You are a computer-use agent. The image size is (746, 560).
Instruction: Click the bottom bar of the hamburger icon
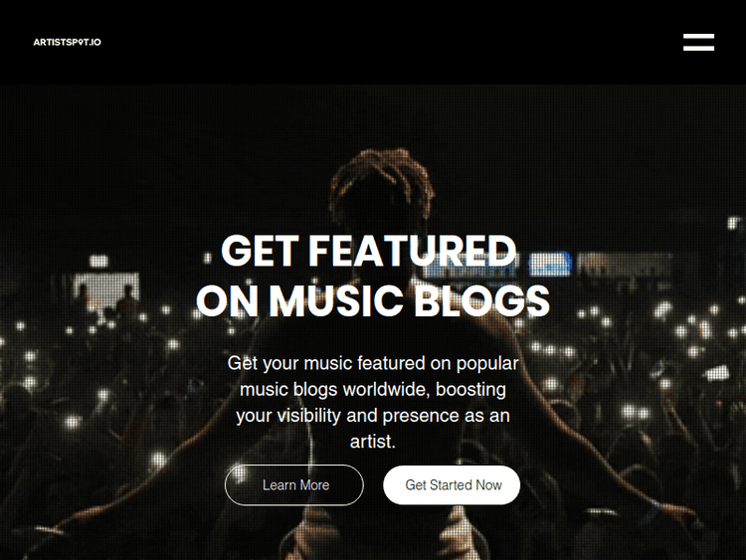tap(698, 48)
